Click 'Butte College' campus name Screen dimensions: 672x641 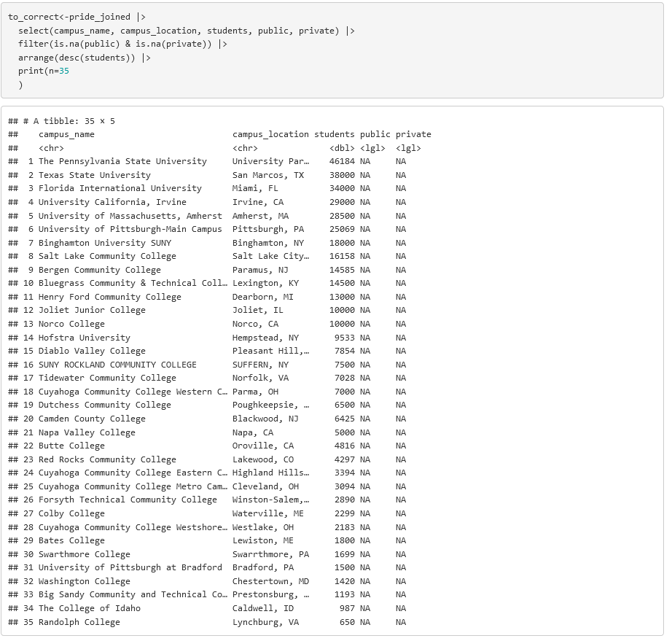click(x=71, y=446)
